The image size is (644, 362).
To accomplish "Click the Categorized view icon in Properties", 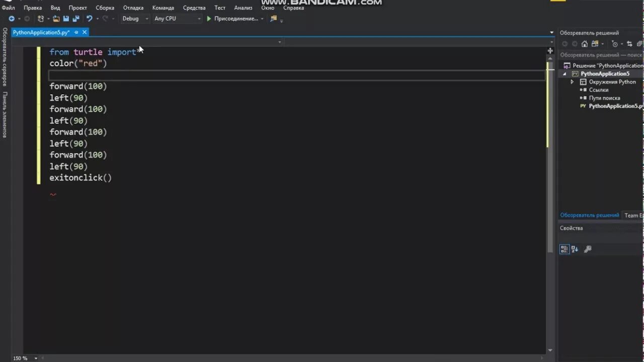I will [x=565, y=249].
